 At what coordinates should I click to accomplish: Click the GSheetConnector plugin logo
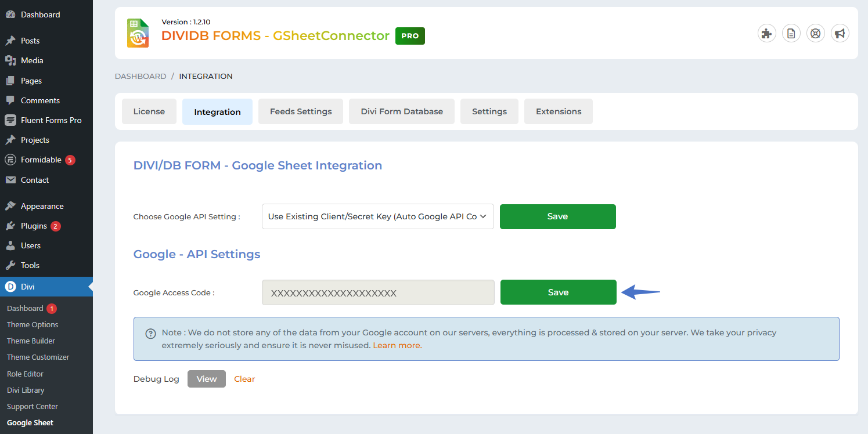click(138, 33)
